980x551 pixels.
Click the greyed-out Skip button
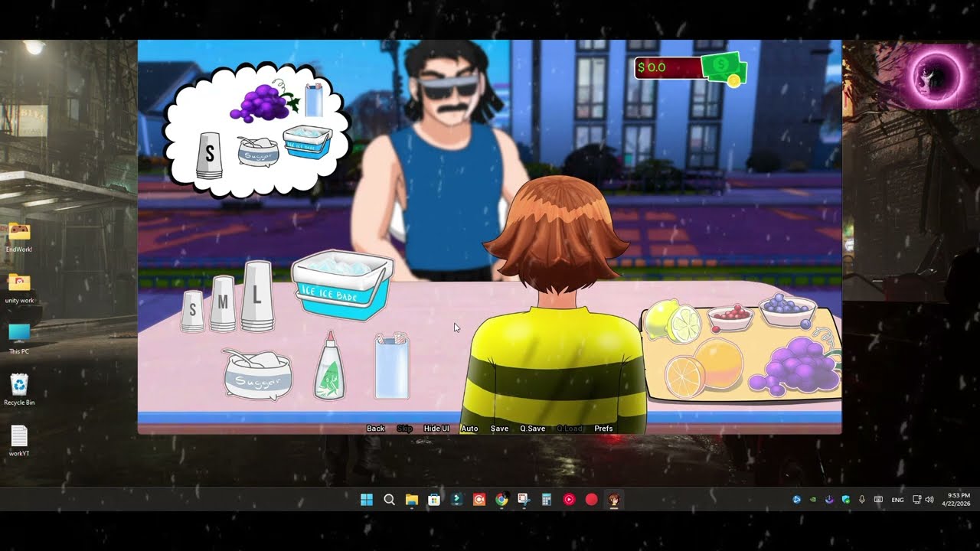click(x=404, y=429)
